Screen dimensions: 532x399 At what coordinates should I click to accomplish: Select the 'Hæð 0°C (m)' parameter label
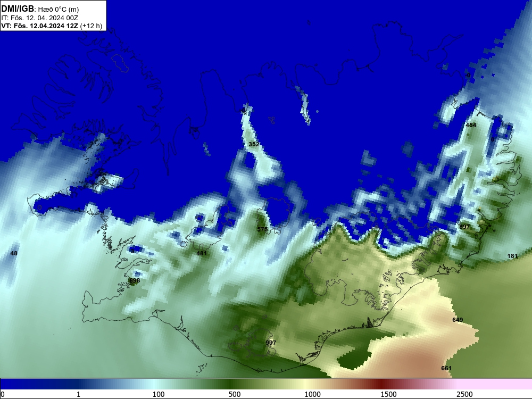click(x=58, y=10)
